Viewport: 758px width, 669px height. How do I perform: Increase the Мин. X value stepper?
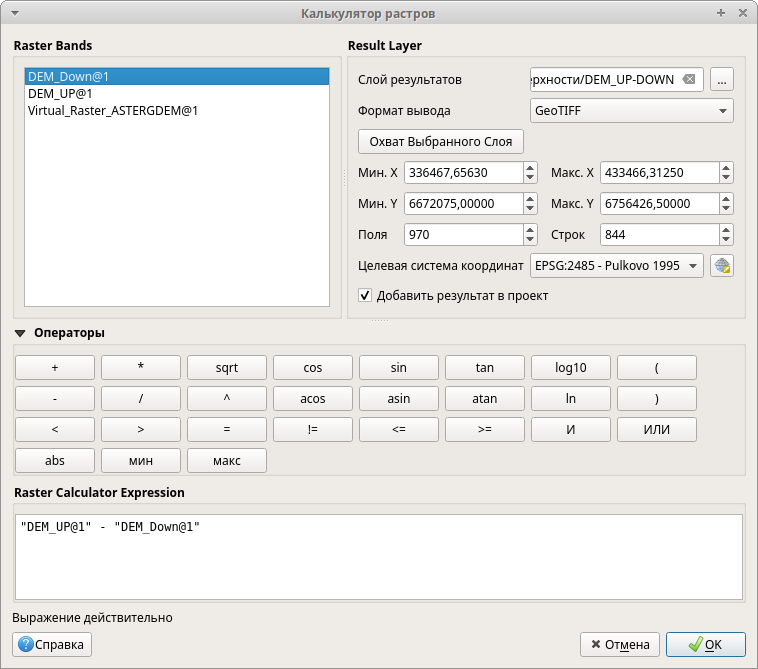(530, 168)
